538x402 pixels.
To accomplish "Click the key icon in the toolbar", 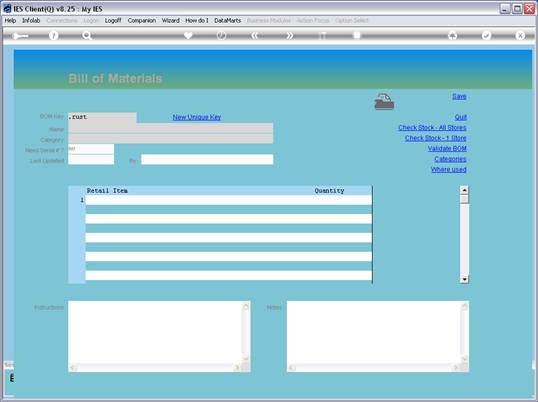I will 20,36.
